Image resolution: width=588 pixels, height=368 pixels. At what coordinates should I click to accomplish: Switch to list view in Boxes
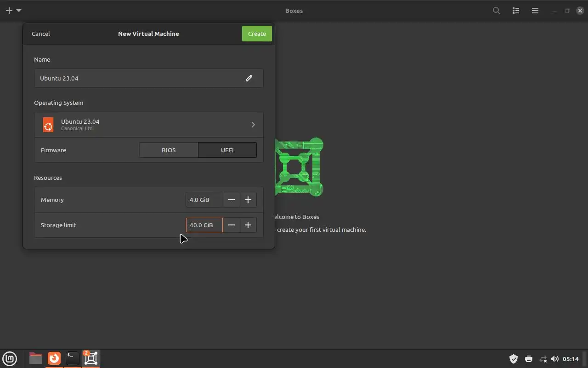(516, 11)
